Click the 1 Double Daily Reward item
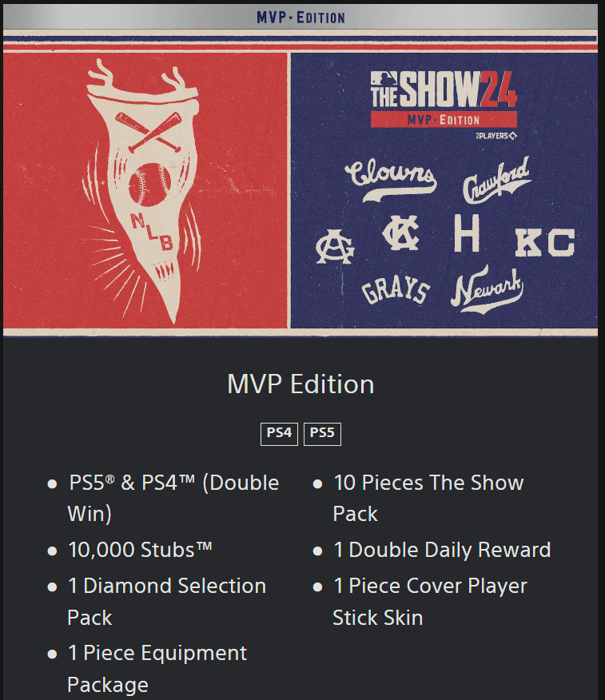Viewport: 605px width, 700px height. point(442,550)
